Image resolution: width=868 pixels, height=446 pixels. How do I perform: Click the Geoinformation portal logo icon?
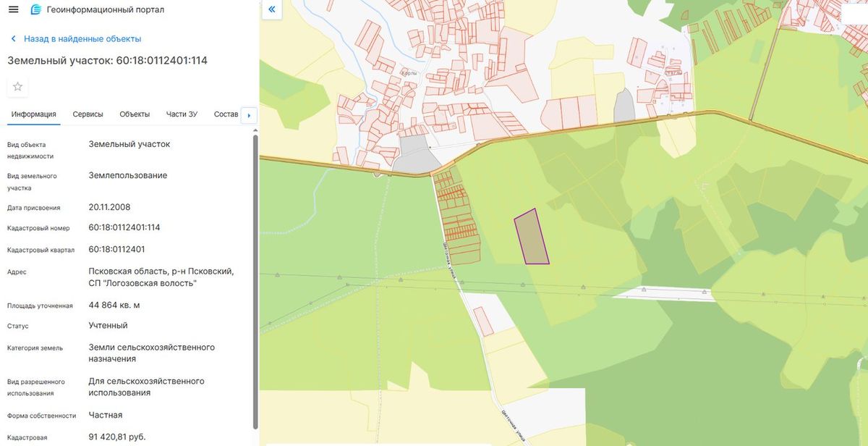coord(36,9)
